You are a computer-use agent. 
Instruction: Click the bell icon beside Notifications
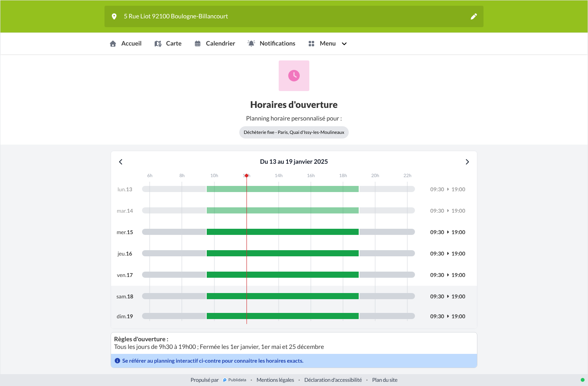click(251, 44)
